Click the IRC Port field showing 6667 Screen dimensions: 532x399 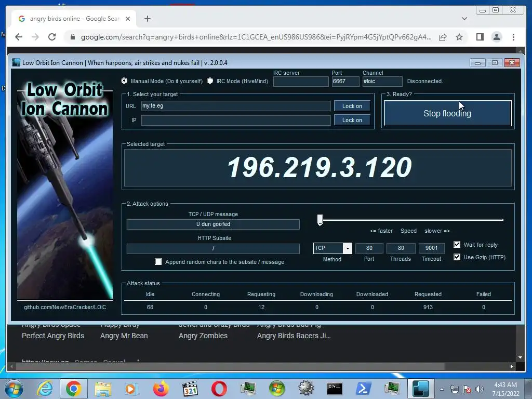coord(345,82)
